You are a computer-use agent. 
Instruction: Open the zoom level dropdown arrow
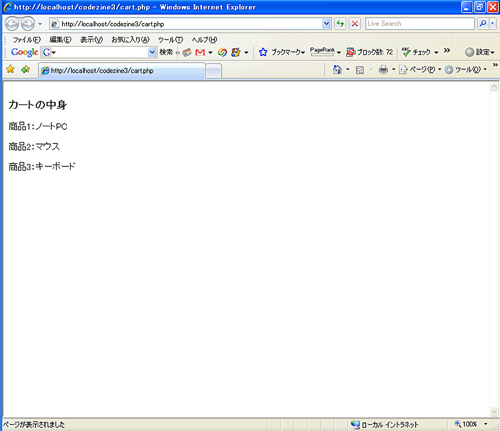(486, 424)
